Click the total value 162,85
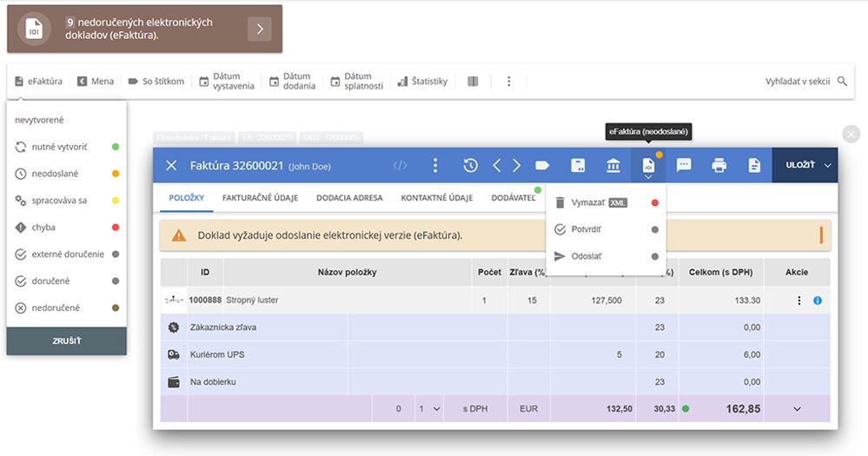 pyautogui.click(x=743, y=409)
